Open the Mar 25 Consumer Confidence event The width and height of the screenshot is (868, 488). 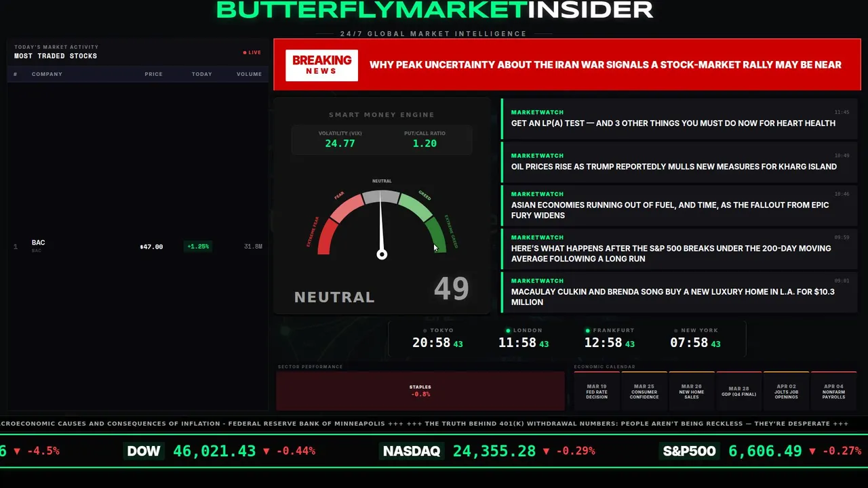coord(644,391)
